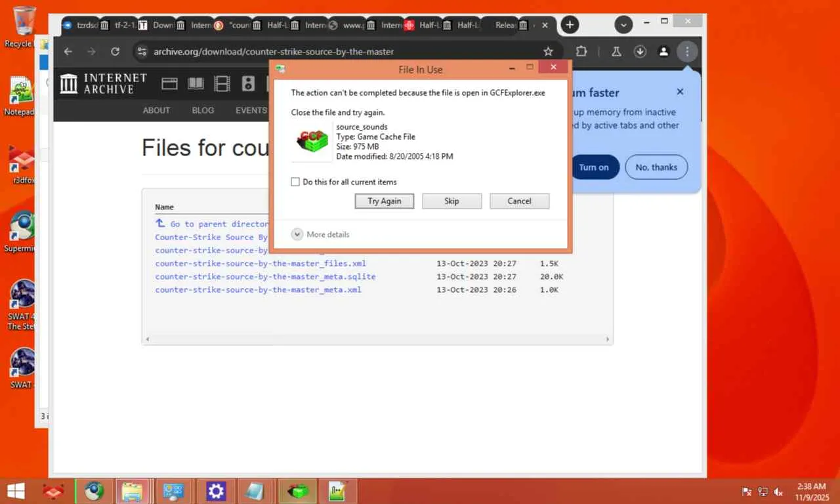Select the Notepad++ desktop shortcut
This screenshot has height=504, width=840.
[20, 96]
